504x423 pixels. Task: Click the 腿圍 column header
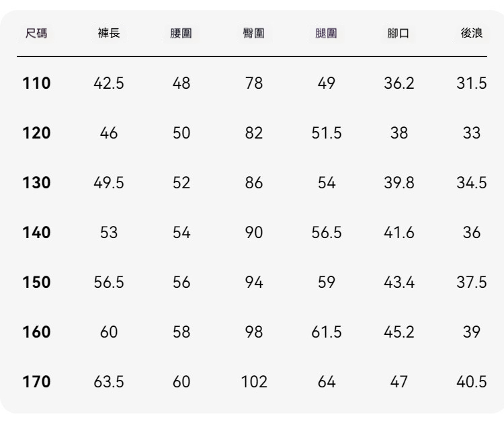pos(326,33)
